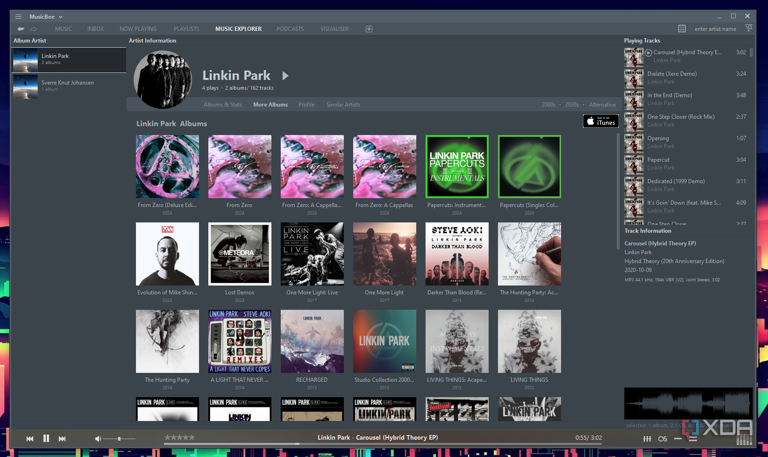Click the waveform display panel
The width and height of the screenshot is (768, 457).
click(x=688, y=404)
